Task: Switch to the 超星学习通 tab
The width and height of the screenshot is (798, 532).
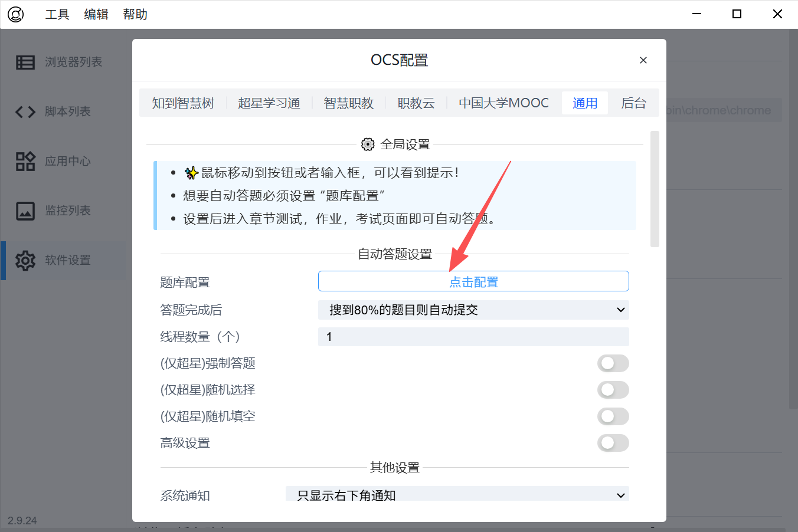Action: point(269,103)
